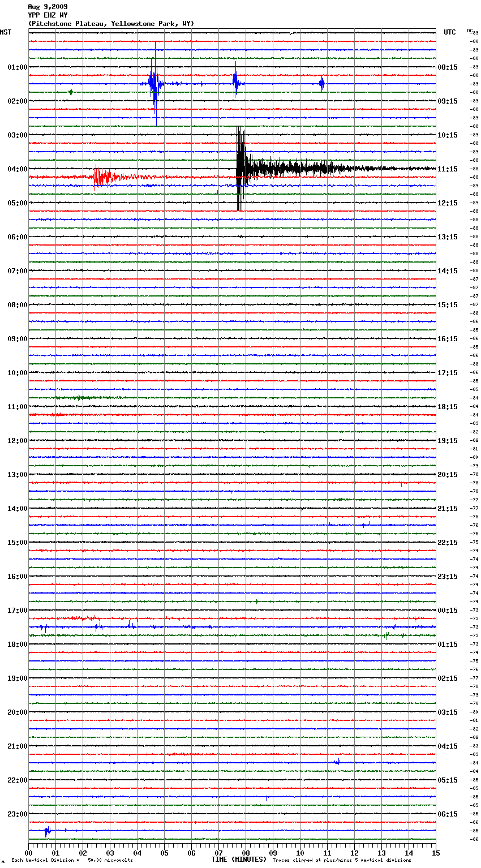Screen dimensions: 481x868
Task: Select minute tick label 05 on x-axis
Action: click(x=164, y=853)
